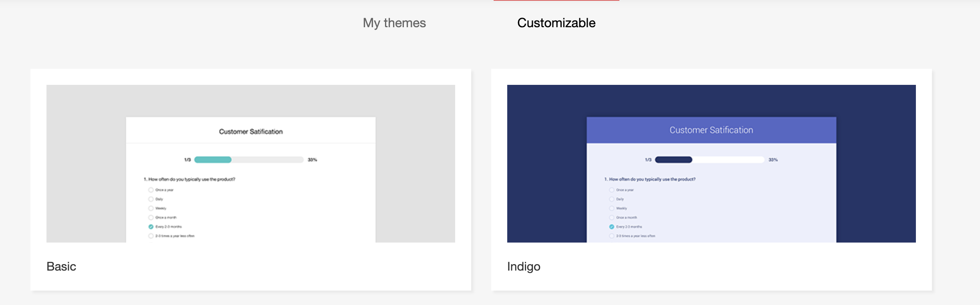This screenshot has height=305, width=980.
Task: Click the Indigo theme name label
Action: [x=524, y=267]
